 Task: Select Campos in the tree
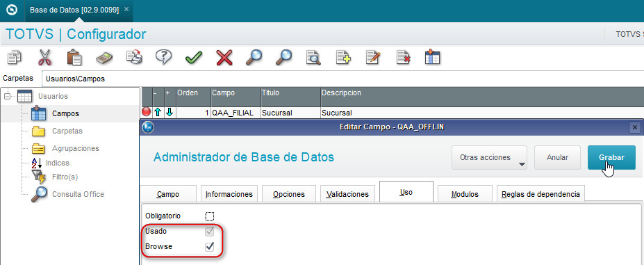65,113
